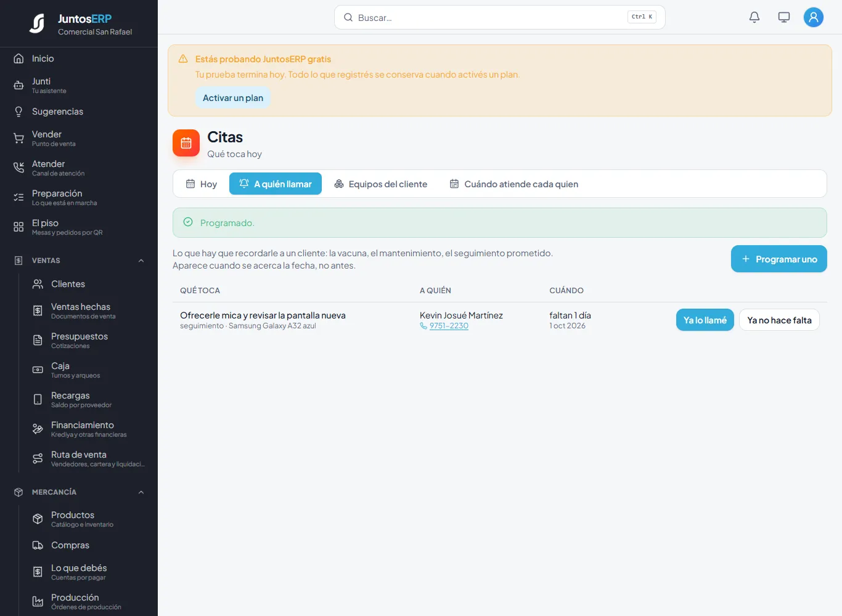This screenshot has width=842, height=616.
Task: Focus the Buscar search field
Action: (x=500, y=17)
